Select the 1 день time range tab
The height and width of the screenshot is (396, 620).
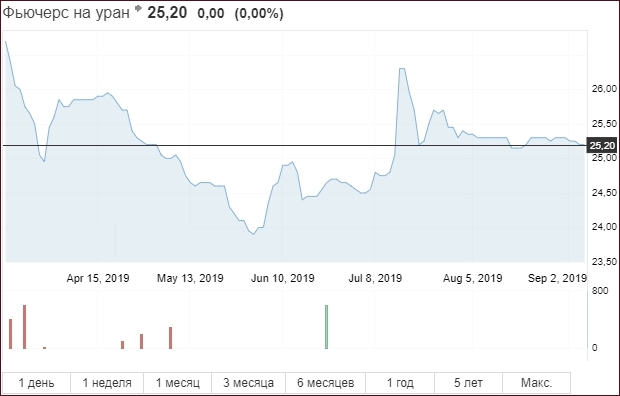pos(36,383)
